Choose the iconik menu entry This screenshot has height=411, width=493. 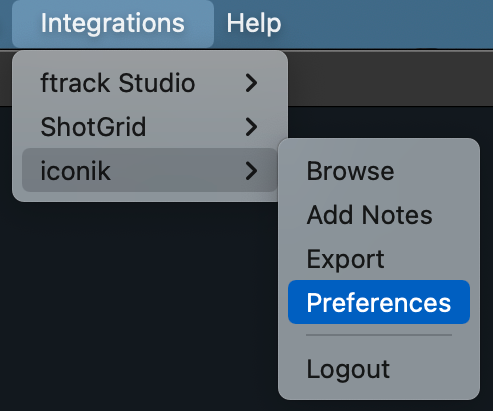coord(150,170)
